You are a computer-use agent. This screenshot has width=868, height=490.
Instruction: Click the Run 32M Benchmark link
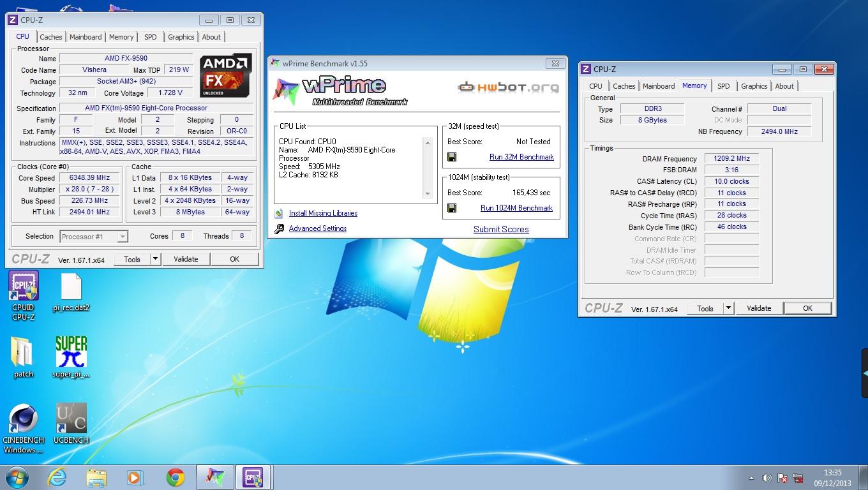tap(521, 157)
